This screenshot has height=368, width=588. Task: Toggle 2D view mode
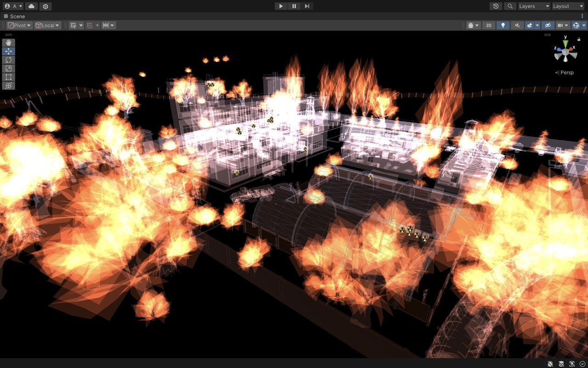click(x=489, y=25)
